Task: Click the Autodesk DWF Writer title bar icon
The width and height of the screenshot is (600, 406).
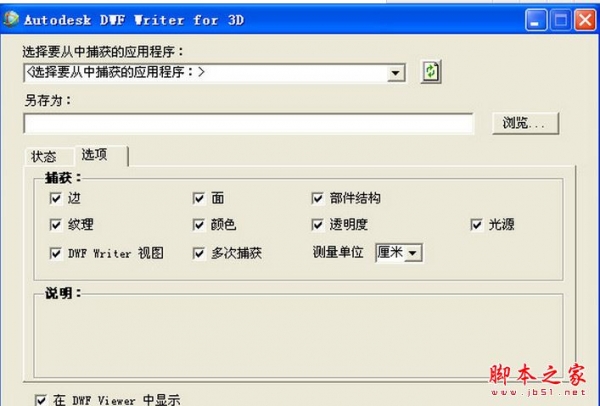Action: coord(11,19)
